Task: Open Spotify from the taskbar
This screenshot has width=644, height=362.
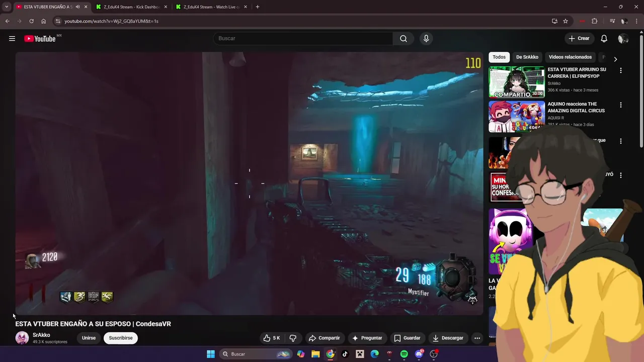Action: coord(404,354)
